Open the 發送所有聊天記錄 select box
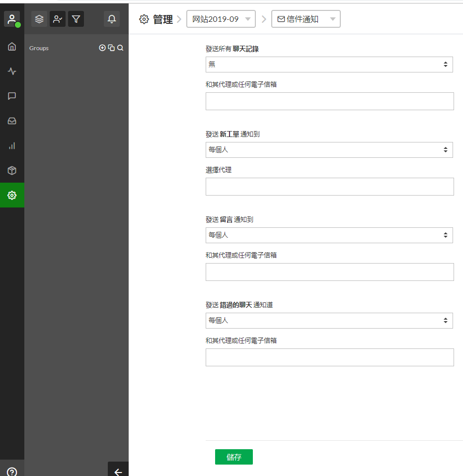The width and height of the screenshot is (463, 476). click(x=329, y=65)
